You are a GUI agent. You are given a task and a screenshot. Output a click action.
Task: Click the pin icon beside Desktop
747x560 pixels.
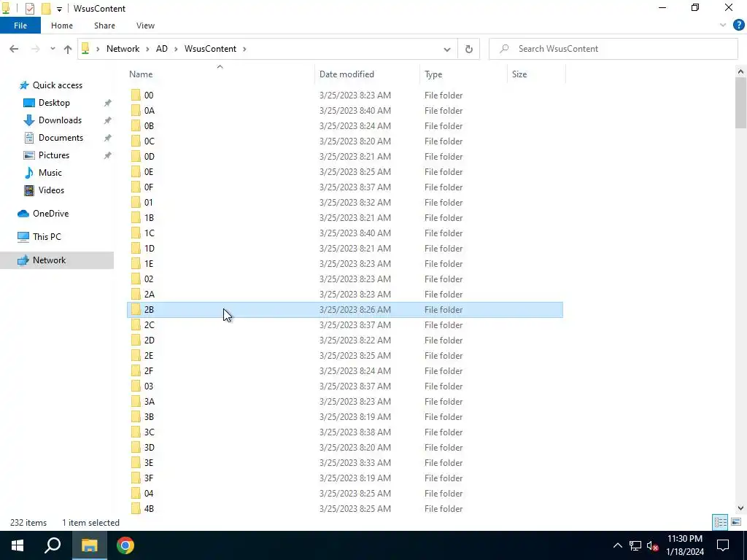tap(108, 103)
